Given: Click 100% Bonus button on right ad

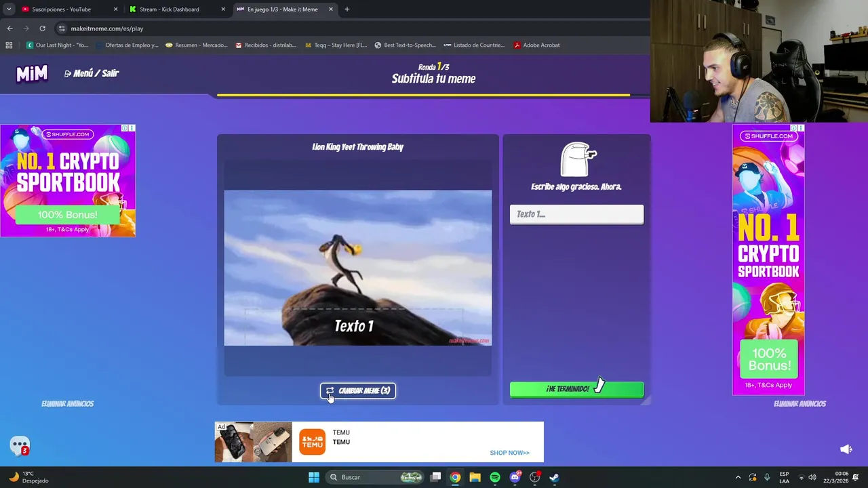Looking at the screenshot, I should tap(769, 359).
